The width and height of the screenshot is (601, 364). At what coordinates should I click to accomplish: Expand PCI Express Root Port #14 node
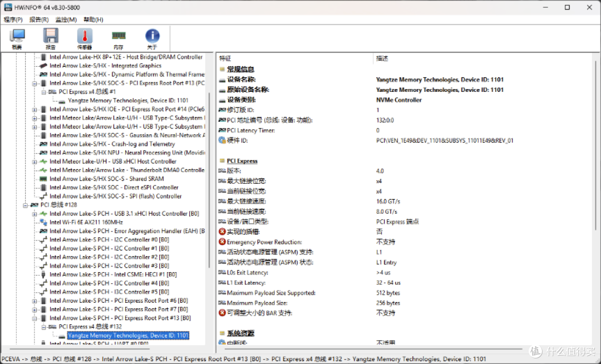(x=35, y=110)
